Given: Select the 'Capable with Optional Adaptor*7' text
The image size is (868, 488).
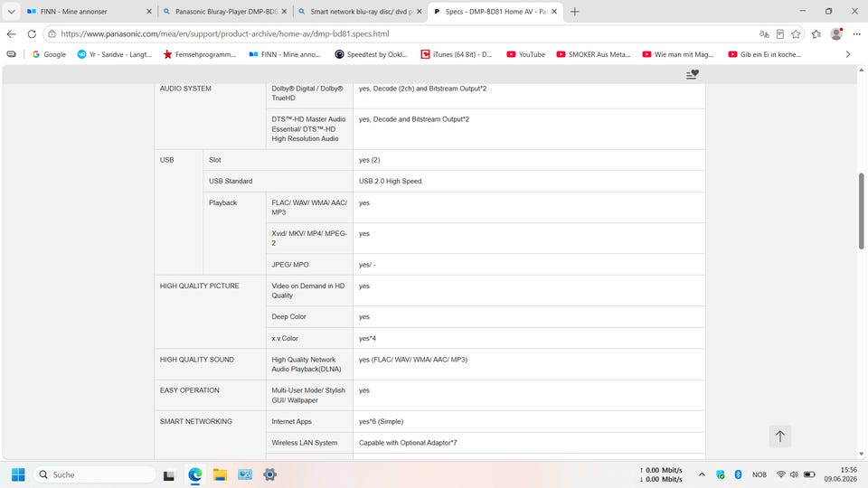Looking at the screenshot, I should pos(408,443).
